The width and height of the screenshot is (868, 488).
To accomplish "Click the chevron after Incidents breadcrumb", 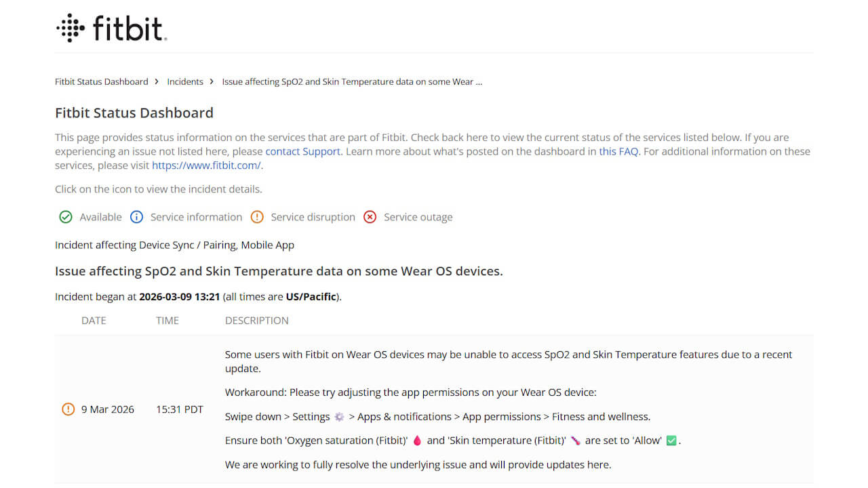I will point(212,82).
